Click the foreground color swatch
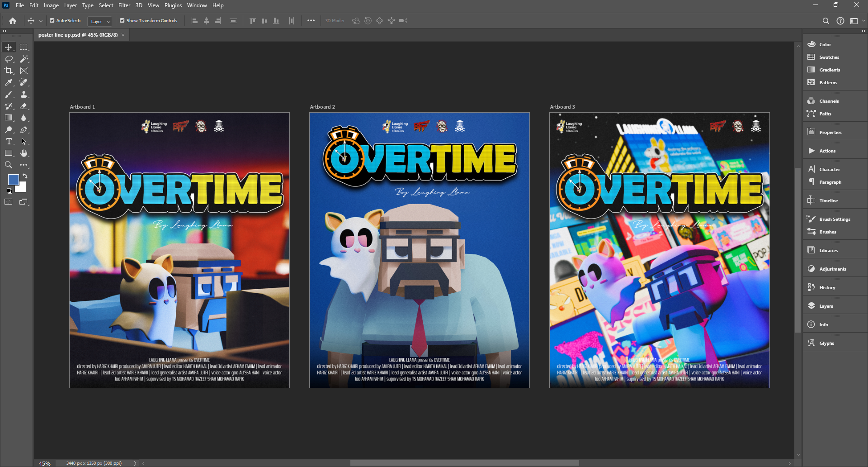 [x=13, y=180]
